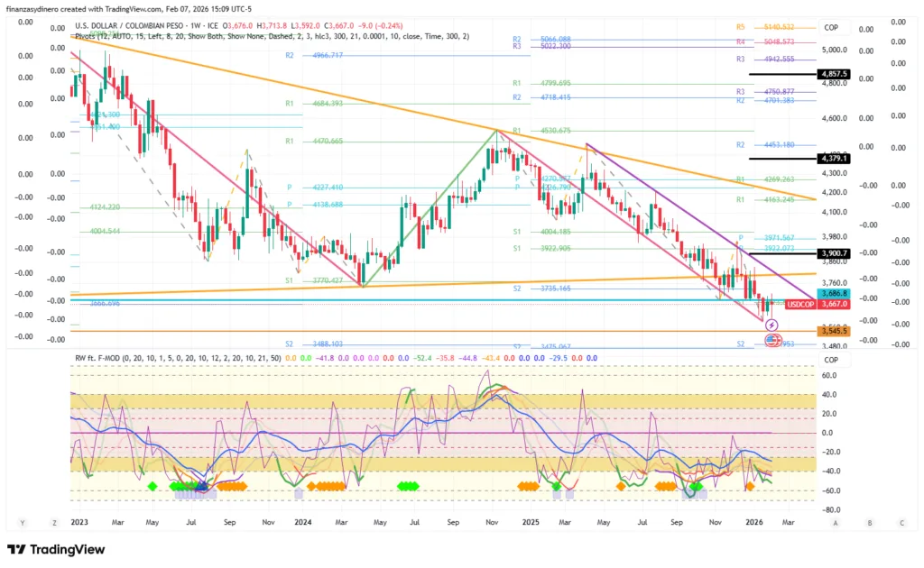Viewport: 924px width, 568px height.
Task: Click the cyan 3,686.8 price label
Action: pos(833,294)
